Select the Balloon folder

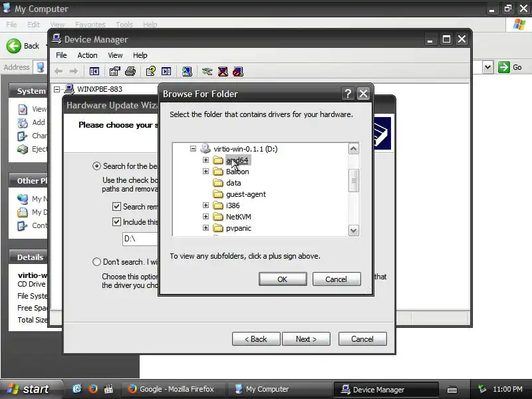(237, 172)
